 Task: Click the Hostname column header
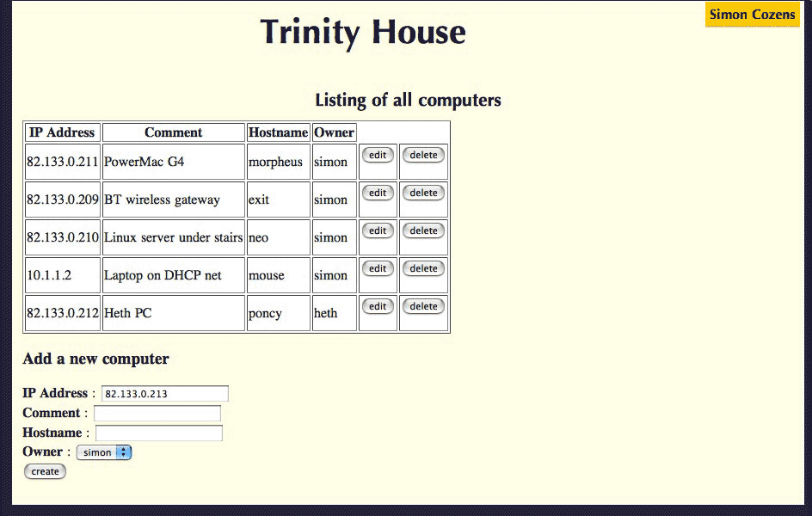pyautogui.click(x=278, y=132)
